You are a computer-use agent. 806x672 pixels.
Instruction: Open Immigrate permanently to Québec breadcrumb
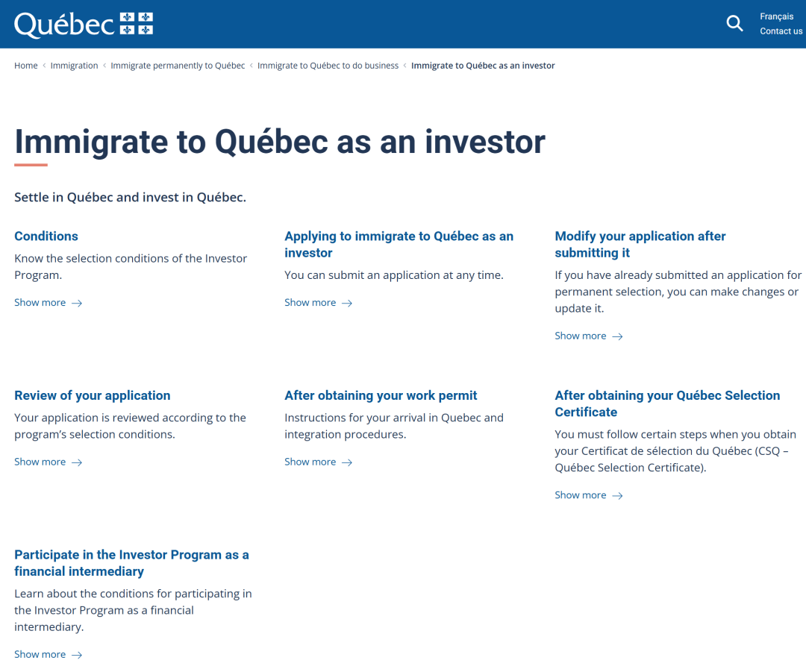pos(178,66)
